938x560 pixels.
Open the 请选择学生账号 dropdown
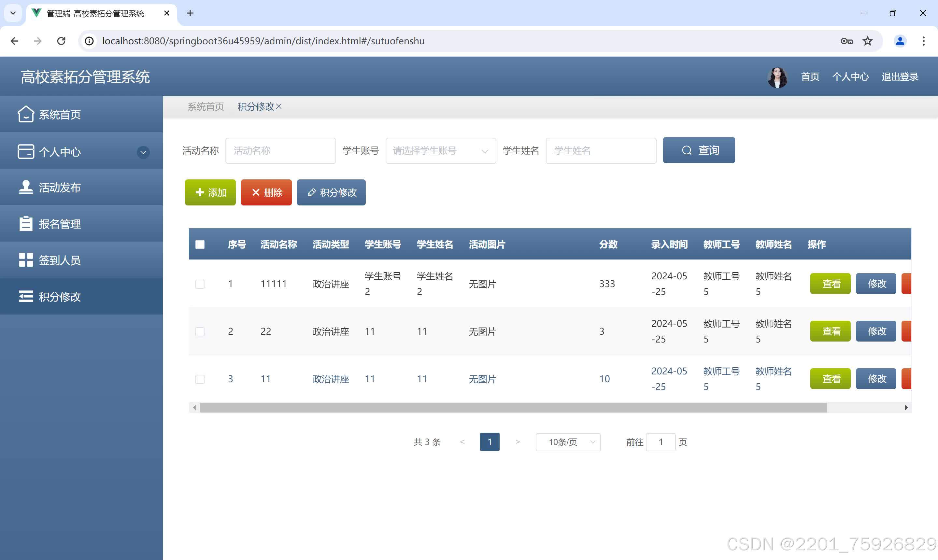[x=440, y=151]
